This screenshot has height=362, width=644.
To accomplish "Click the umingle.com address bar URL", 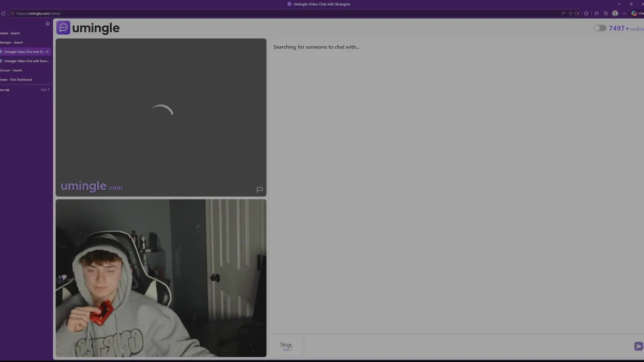I will click(x=38, y=14).
